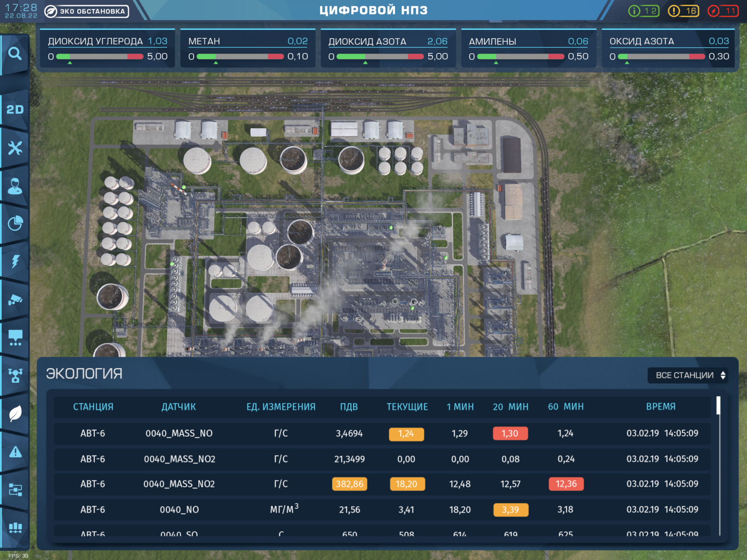This screenshot has width=747, height=560.
Task: Click the 20 МИН column header
Action: coord(510,407)
